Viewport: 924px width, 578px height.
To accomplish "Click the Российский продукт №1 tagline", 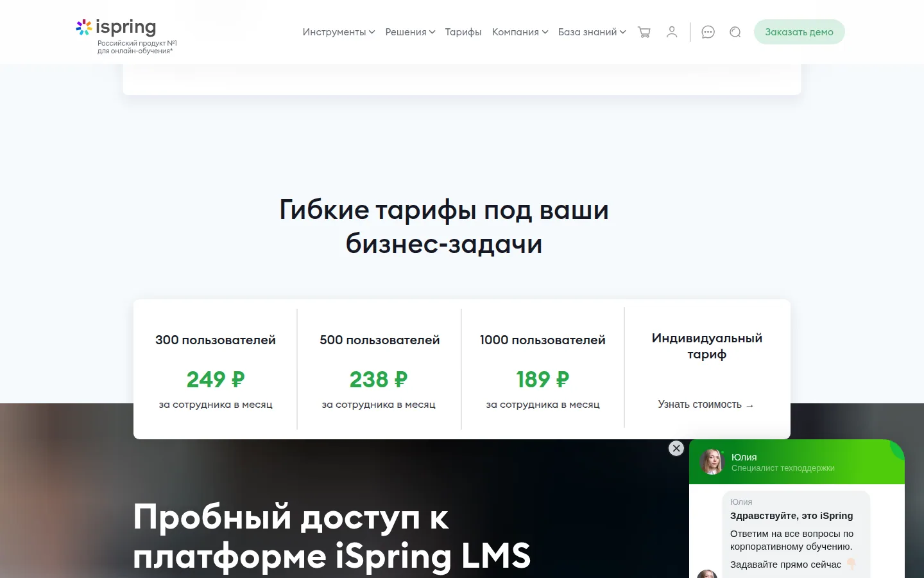I will pos(137,47).
